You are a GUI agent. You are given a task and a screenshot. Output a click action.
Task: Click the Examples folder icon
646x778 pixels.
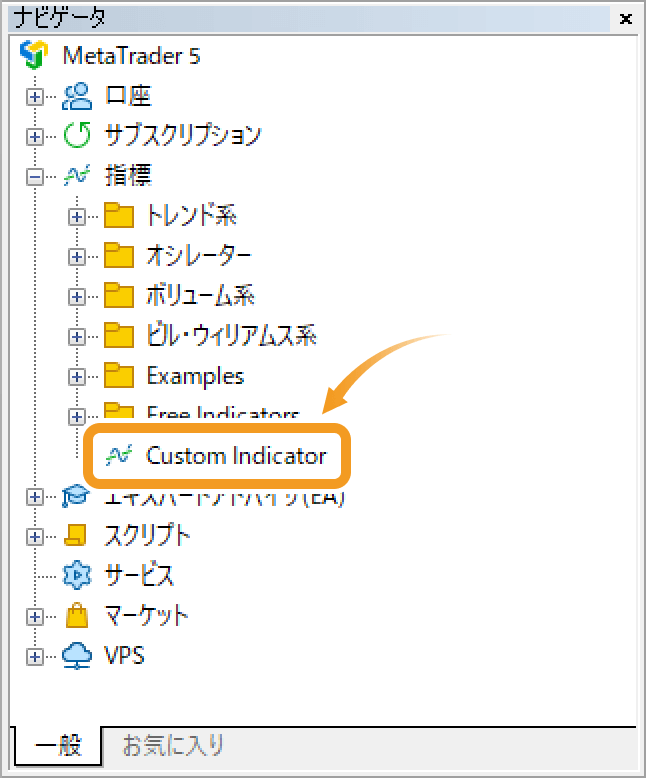pyautogui.click(x=119, y=376)
